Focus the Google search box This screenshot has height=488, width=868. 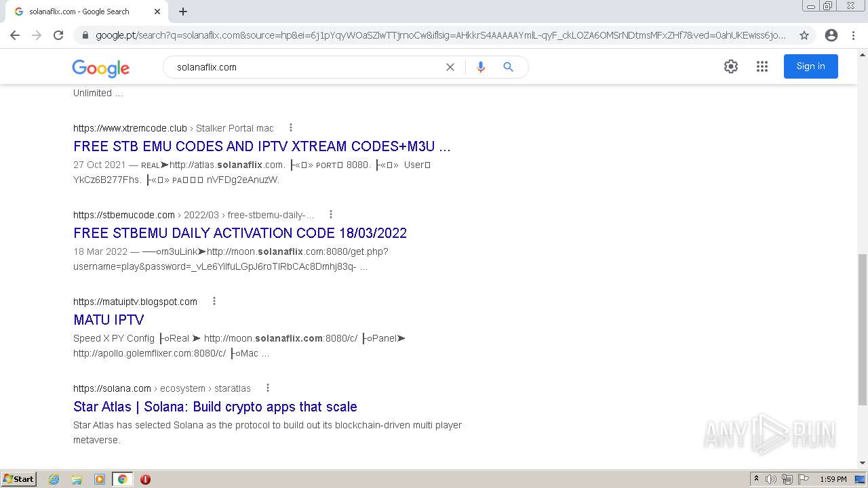pyautogui.click(x=305, y=67)
